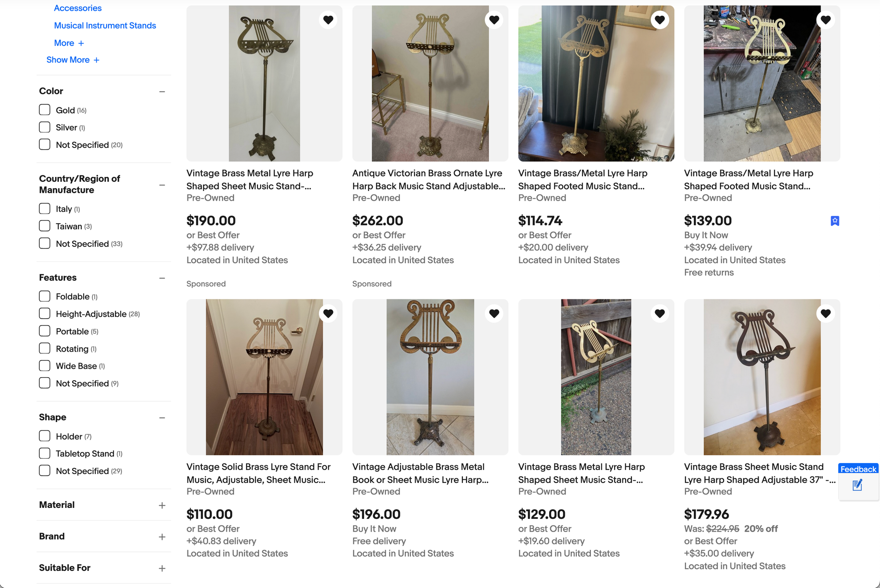
Task: Click the heart on the $196.00 Buy It Now listing
Action: 494,313
